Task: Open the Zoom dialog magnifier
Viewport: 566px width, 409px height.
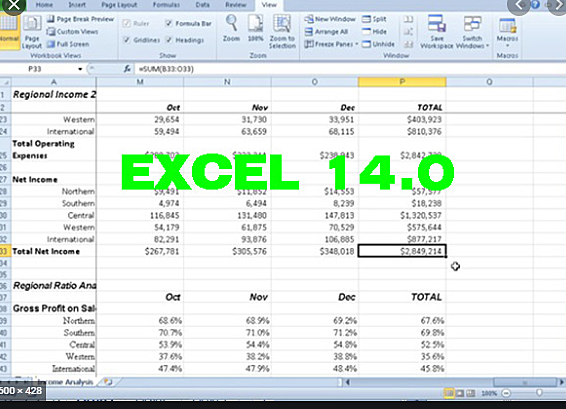Action: tap(231, 28)
